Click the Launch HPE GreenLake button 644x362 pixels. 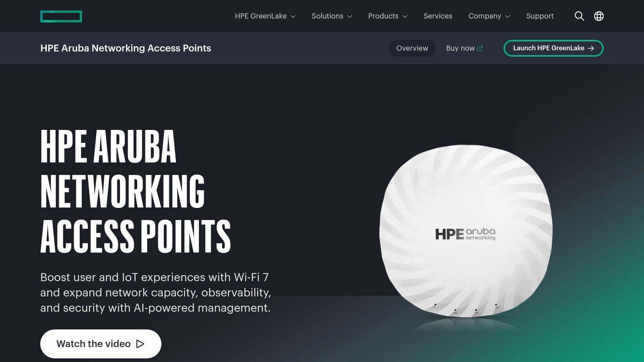click(553, 48)
